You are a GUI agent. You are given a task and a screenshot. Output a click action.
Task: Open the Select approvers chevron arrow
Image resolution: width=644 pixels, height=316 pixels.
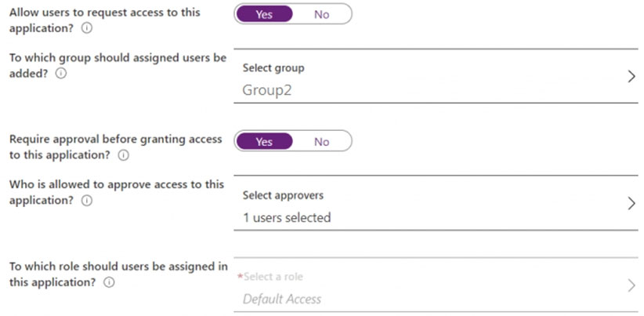point(631,204)
